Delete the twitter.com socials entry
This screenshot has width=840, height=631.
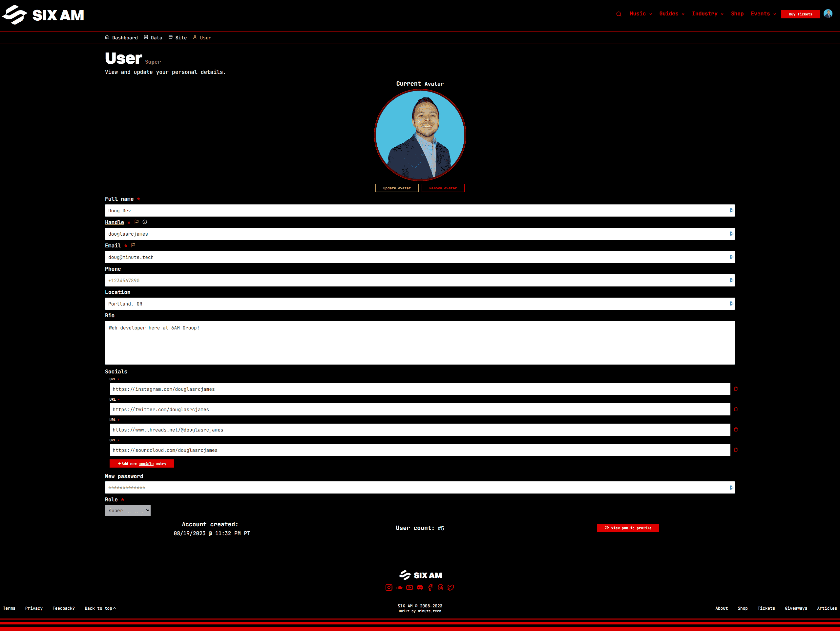point(736,409)
